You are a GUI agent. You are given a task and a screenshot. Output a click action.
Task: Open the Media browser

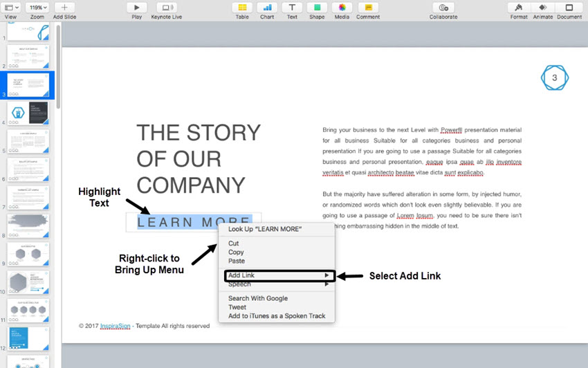(342, 8)
